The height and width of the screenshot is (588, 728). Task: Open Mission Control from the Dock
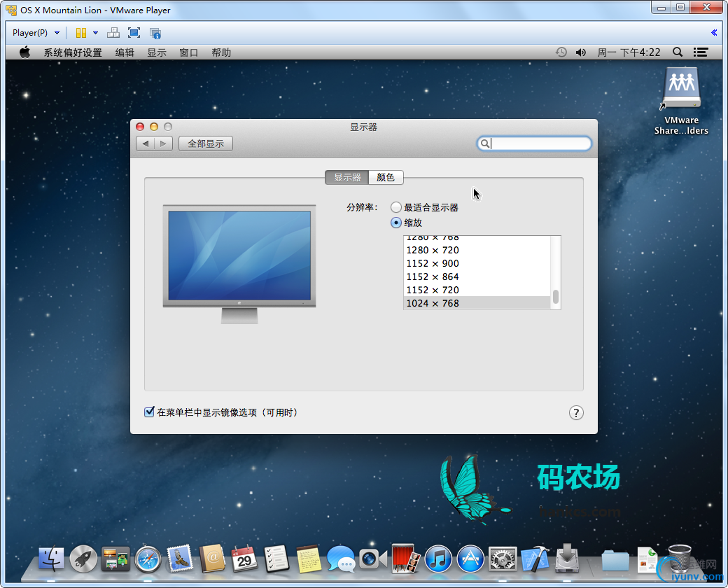115,559
